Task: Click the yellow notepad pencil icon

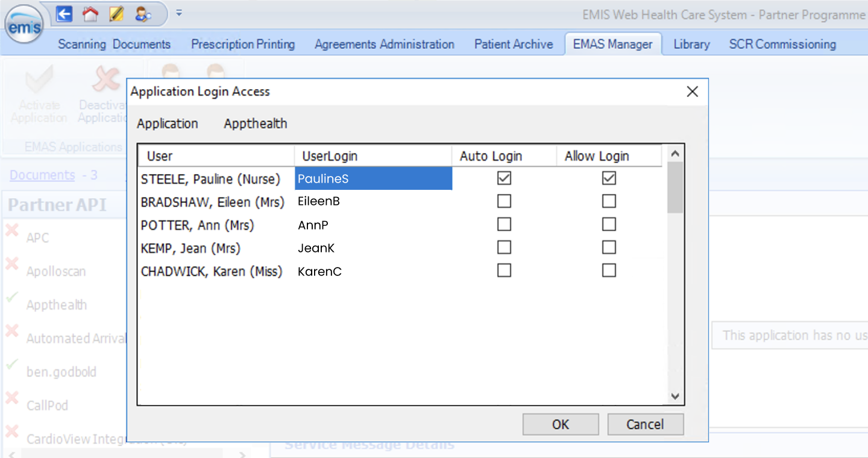Action: [x=116, y=14]
